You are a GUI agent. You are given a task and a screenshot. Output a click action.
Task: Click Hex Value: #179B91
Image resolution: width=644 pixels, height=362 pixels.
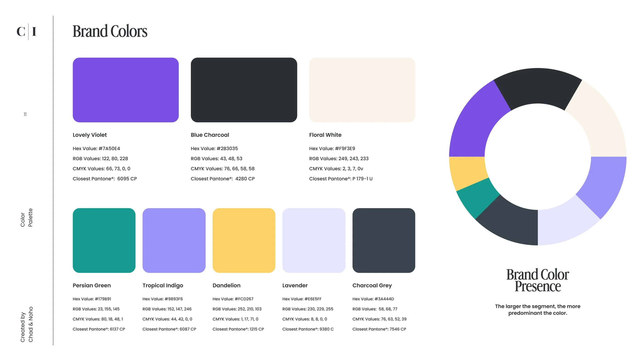coord(92,299)
